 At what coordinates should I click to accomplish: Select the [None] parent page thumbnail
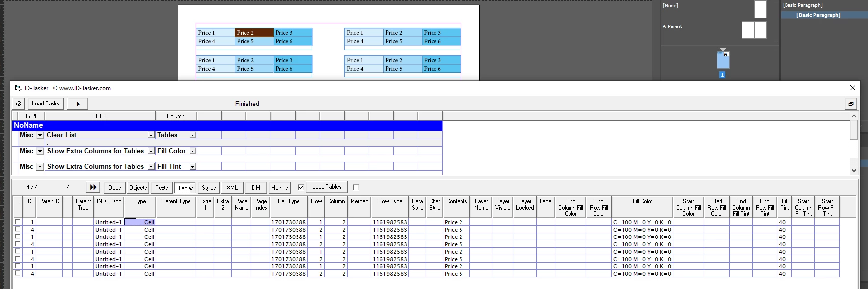(x=760, y=9)
